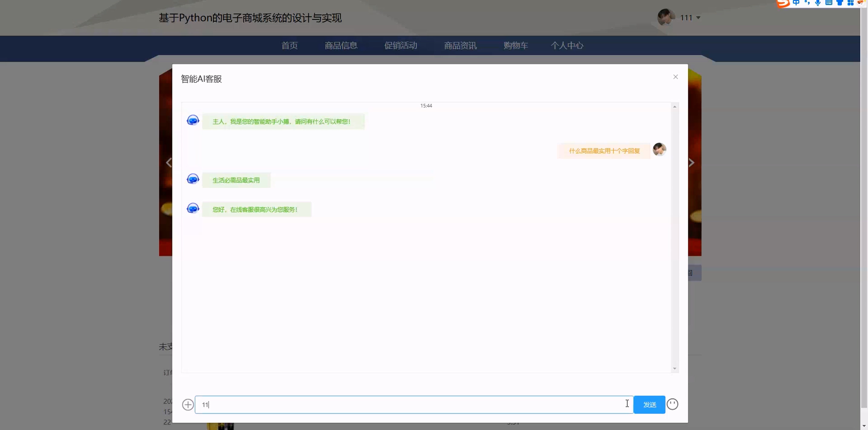Show the previous carousel slide with the left arrow
Viewport: 868px width, 430px height.
169,163
